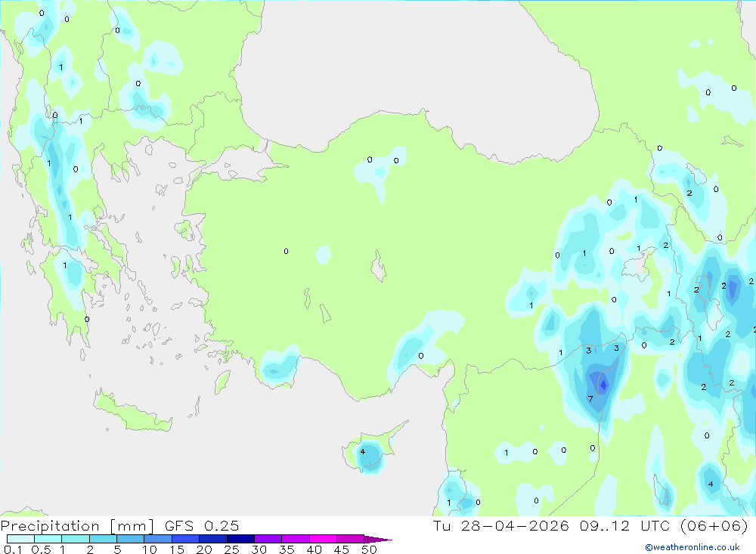This screenshot has height=554, width=756.
Task: Click the 1–2 mm legend color swatch
Action: (76, 539)
